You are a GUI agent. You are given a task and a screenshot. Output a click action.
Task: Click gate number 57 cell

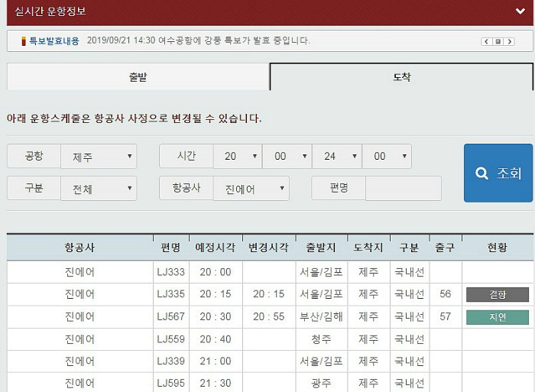click(446, 316)
